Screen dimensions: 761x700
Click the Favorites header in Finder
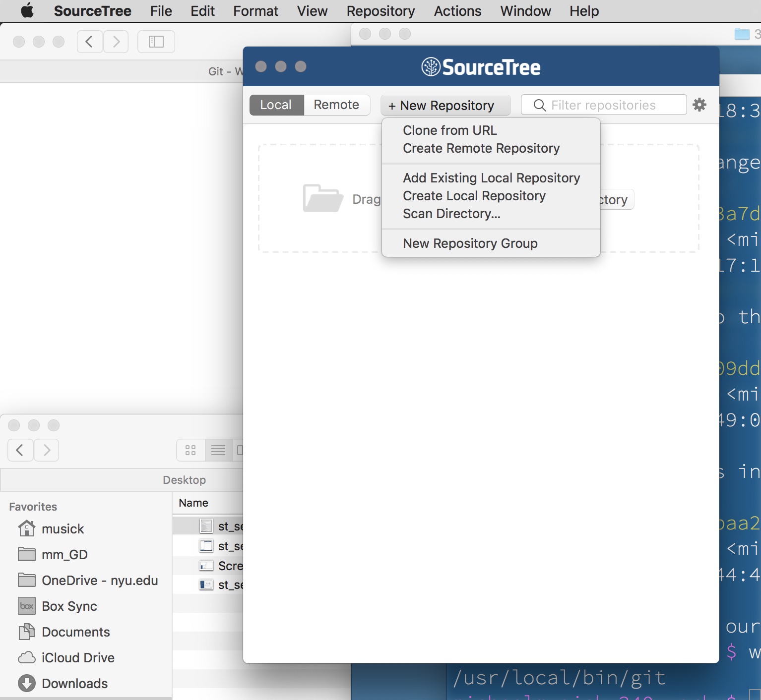33,506
